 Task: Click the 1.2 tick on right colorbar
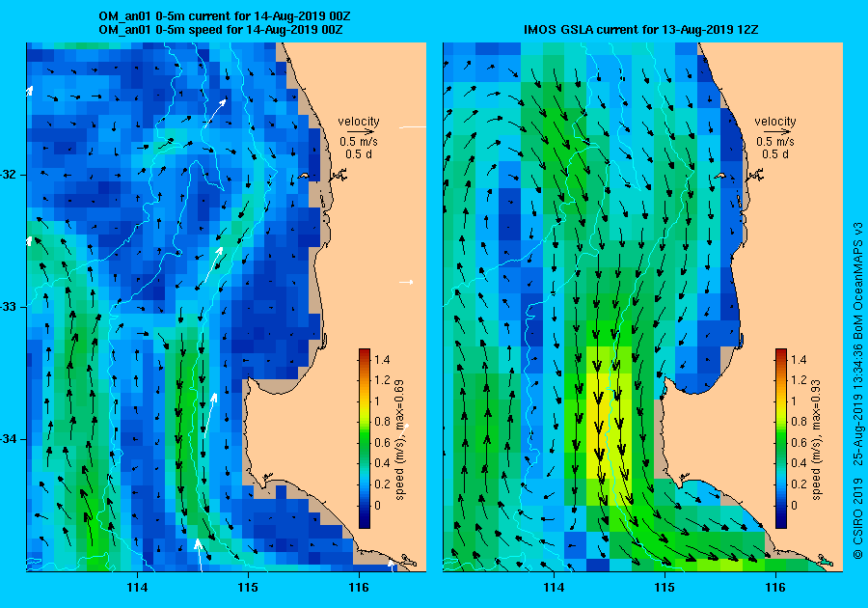click(799, 380)
